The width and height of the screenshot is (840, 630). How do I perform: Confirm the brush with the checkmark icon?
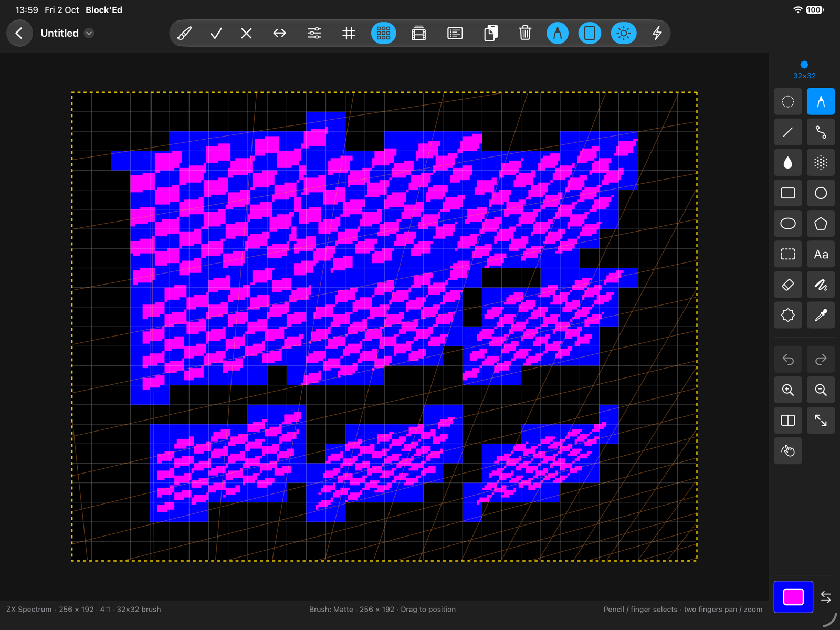[216, 33]
